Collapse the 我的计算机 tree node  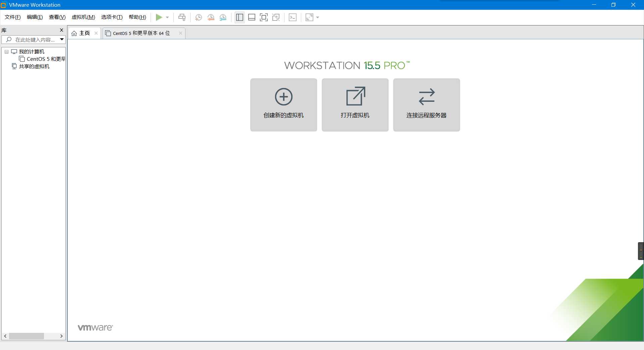coord(6,52)
